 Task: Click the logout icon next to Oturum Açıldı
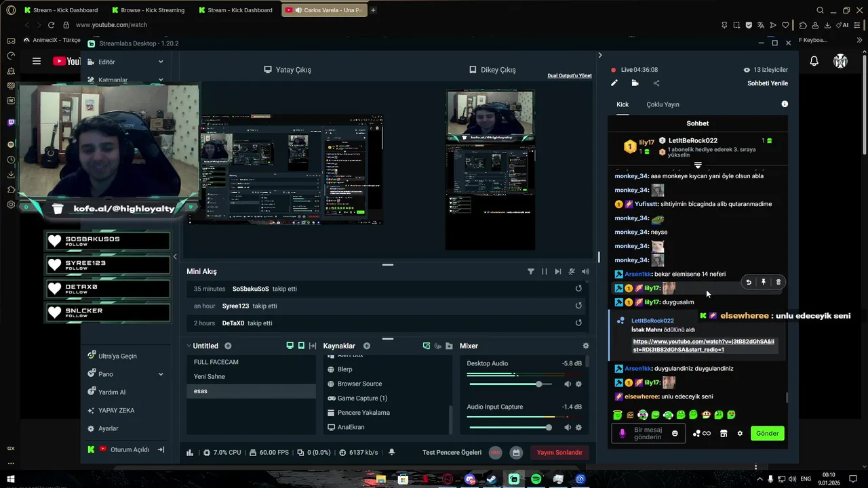click(x=161, y=449)
